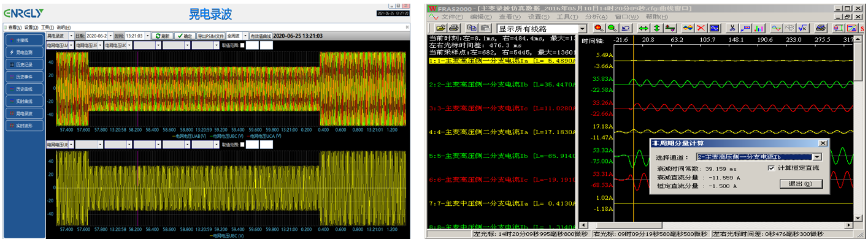This screenshot has width=868, height=242.
Task: Open 历史曲线 in the left sidebar
Action: 24,89
